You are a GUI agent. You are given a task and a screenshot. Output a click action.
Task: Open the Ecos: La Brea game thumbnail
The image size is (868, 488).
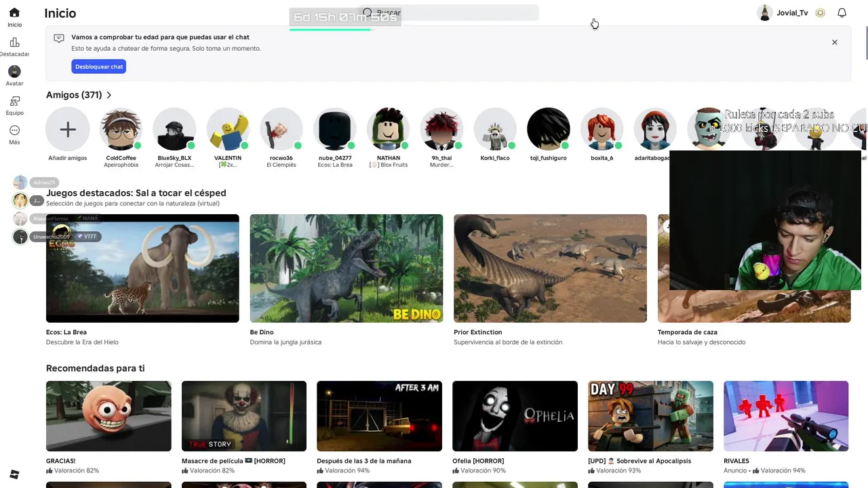point(142,268)
